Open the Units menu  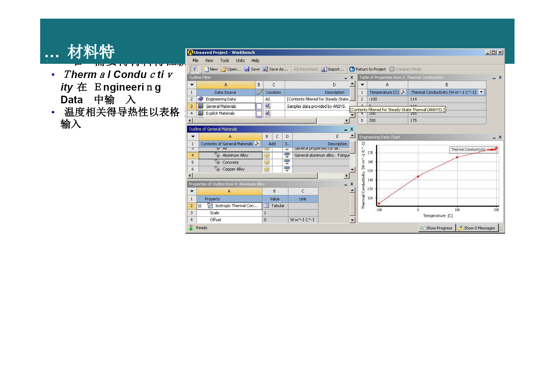point(240,61)
